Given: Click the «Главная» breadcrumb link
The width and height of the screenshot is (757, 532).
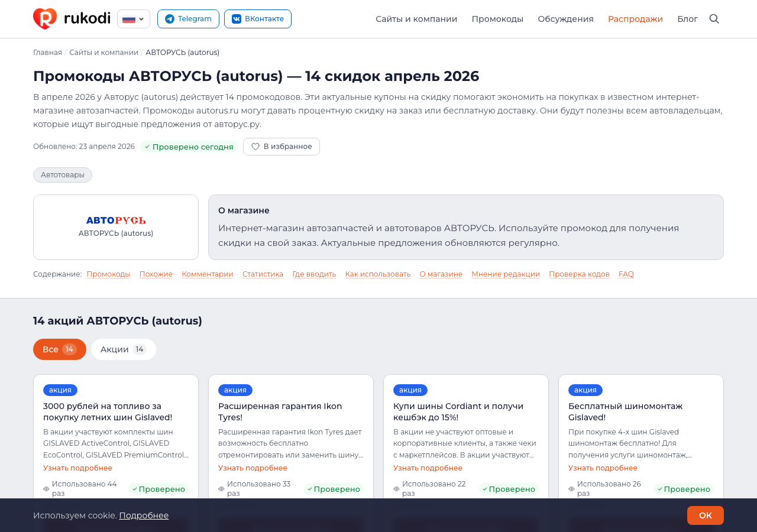Looking at the screenshot, I should tap(47, 52).
